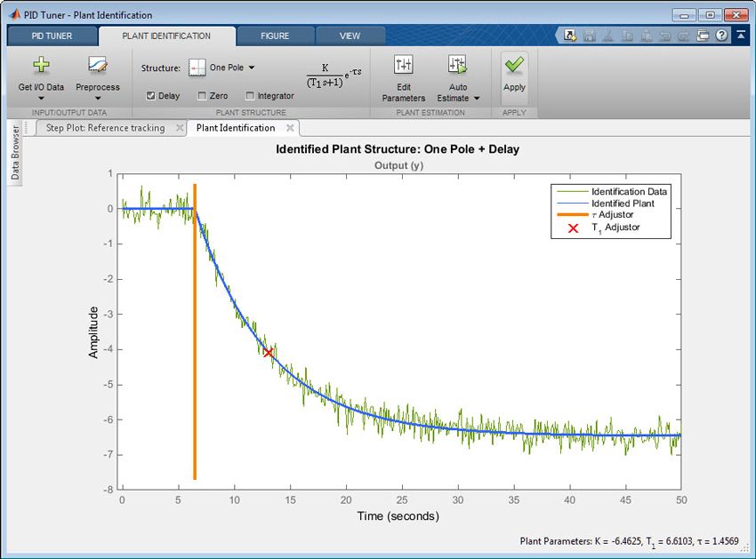Open the layout selector icon near the help button
Image resolution: width=756 pixels, height=559 pixels.
703,34
